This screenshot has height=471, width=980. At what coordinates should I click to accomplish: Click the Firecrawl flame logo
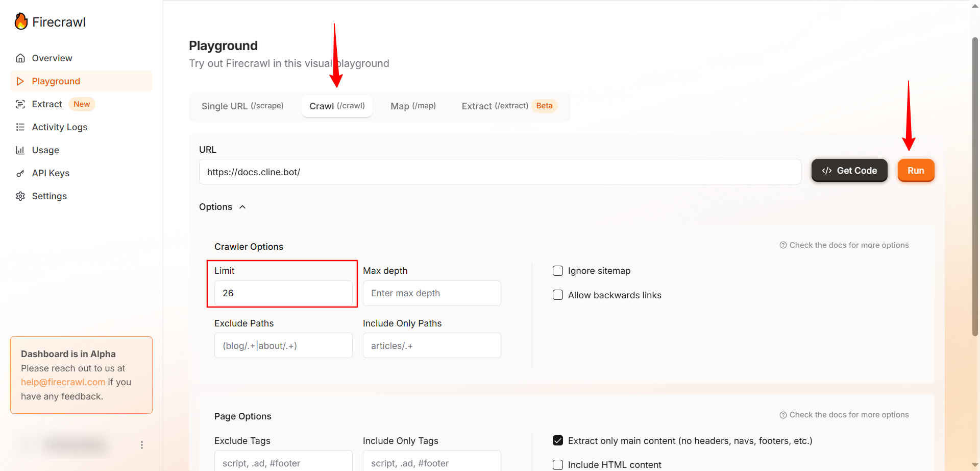pyautogui.click(x=21, y=21)
